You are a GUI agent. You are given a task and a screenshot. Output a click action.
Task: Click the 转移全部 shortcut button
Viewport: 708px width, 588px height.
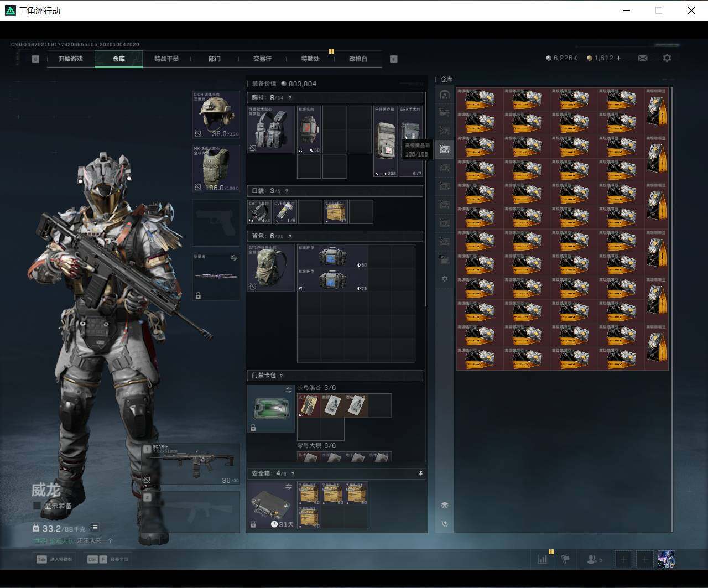(x=107, y=559)
